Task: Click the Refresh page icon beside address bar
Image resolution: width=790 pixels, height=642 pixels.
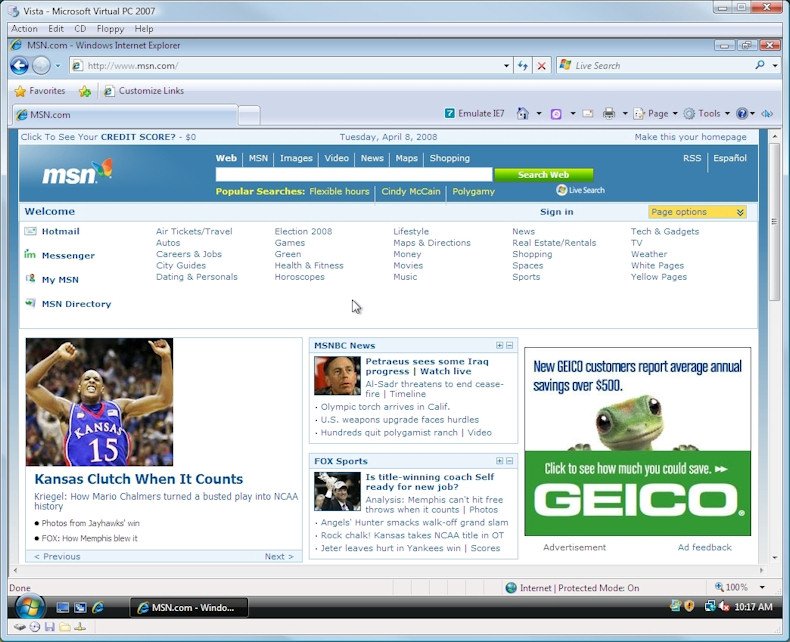Action: point(522,66)
